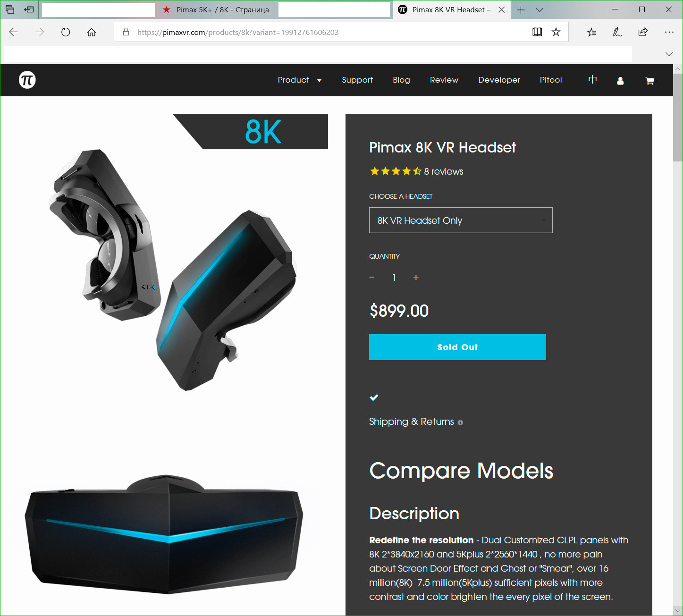Click the page vertical scrollbar thumb
This screenshot has width=683, height=616.
(678, 117)
